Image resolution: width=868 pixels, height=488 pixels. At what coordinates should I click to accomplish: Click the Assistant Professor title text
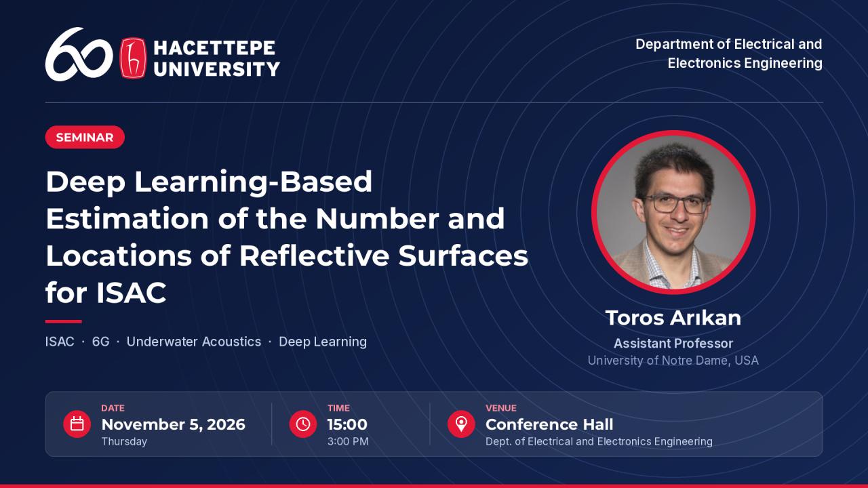pos(673,344)
